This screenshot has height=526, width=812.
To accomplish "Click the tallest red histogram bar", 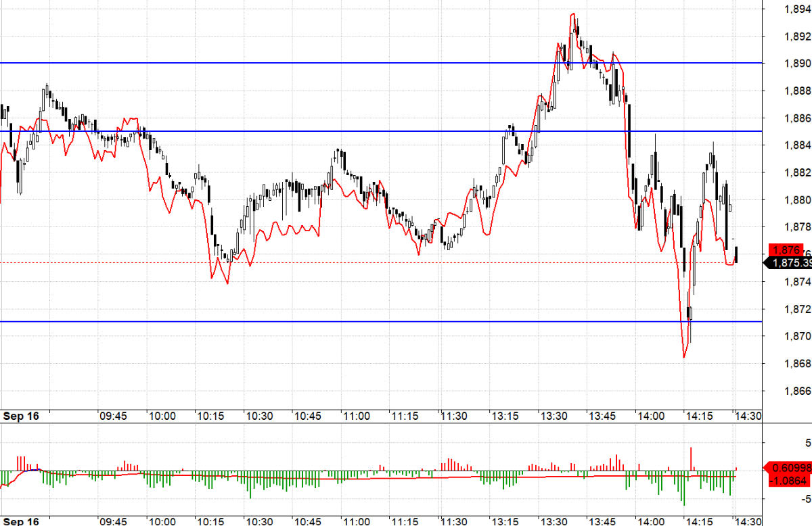I will click(x=691, y=458).
